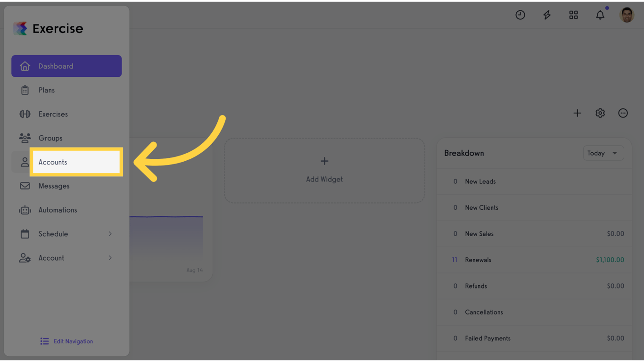Click the lightning bolt quick actions icon

pyautogui.click(x=547, y=15)
